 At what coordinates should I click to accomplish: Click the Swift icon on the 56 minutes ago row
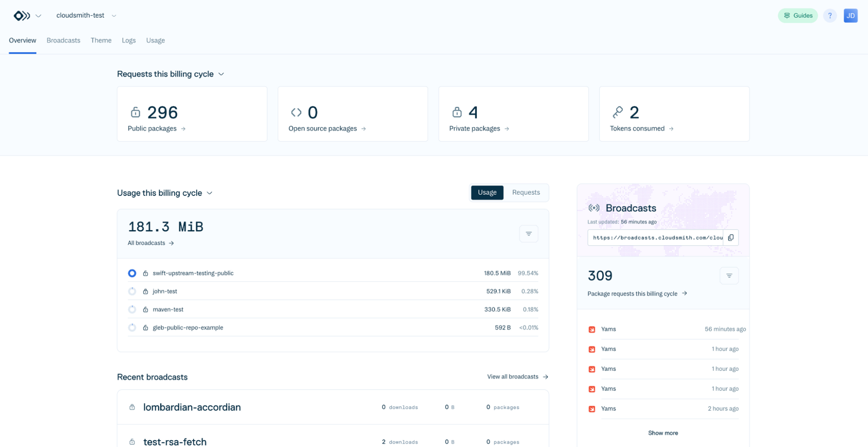coord(592,330)
